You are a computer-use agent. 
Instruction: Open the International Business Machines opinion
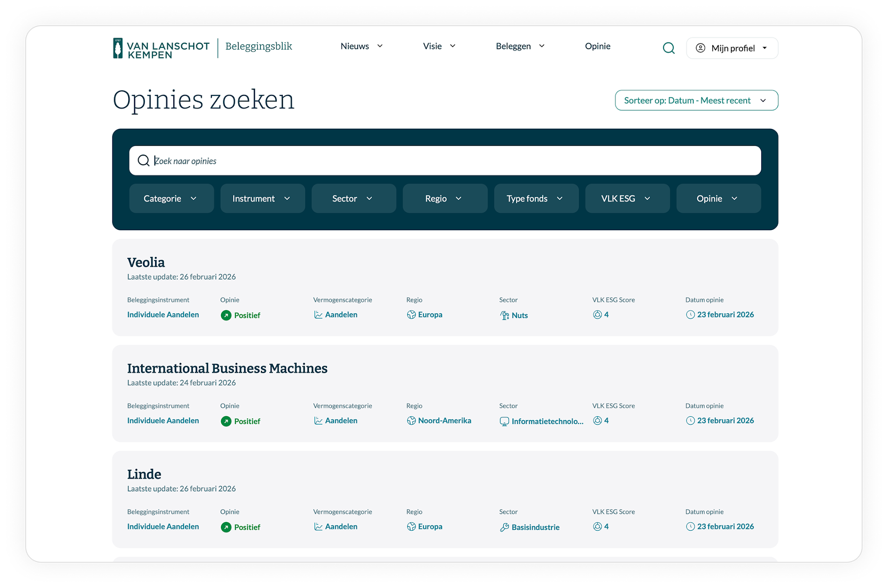coord(227,368)
